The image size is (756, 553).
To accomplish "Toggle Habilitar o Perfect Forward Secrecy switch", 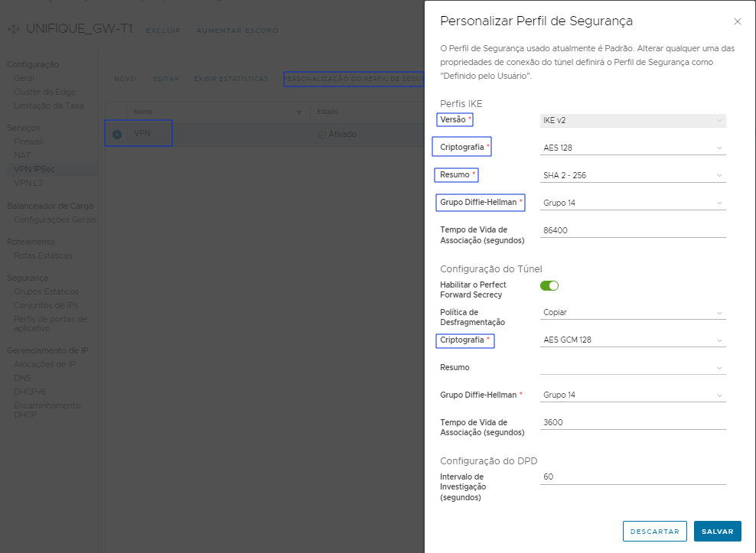I will 549,285.
